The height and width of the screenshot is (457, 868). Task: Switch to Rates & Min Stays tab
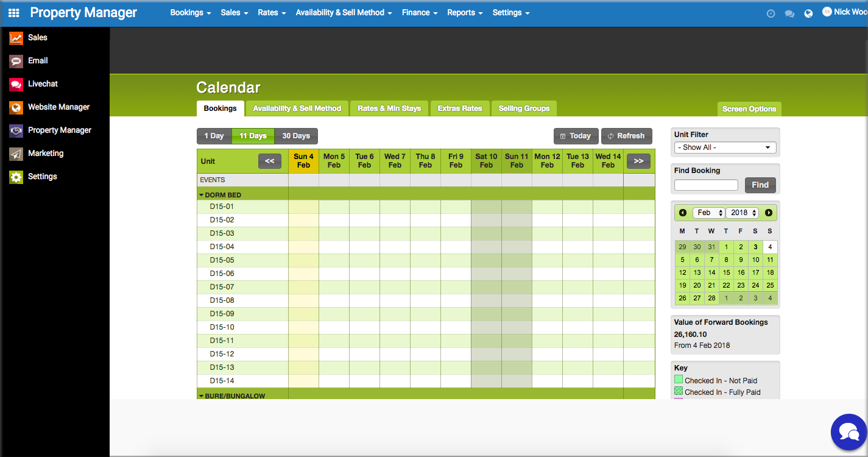(389, 108)
